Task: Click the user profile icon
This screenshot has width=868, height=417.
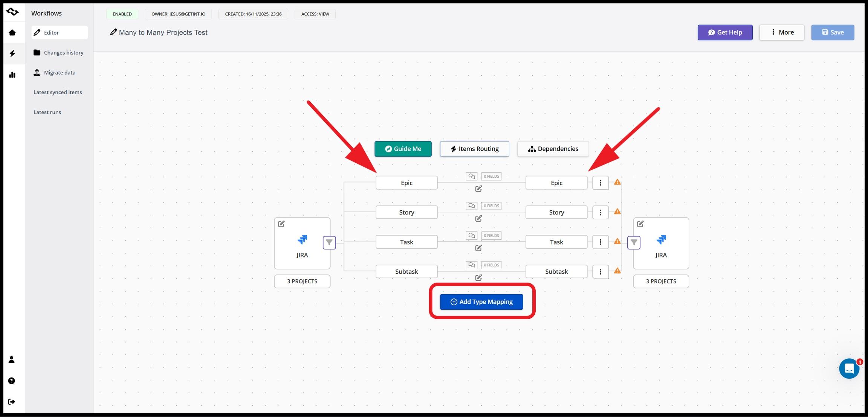Action: 12,359
